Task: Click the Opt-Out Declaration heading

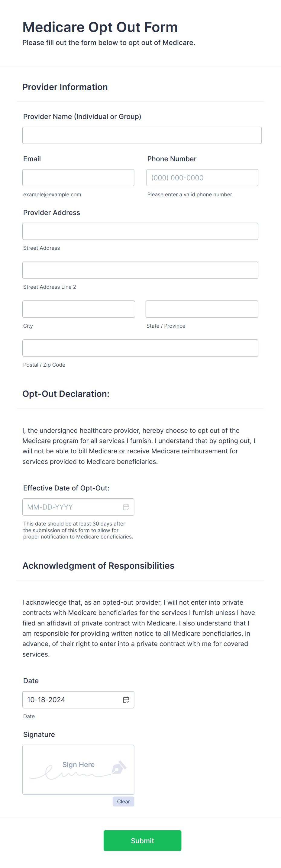Action: pos(66,394)
